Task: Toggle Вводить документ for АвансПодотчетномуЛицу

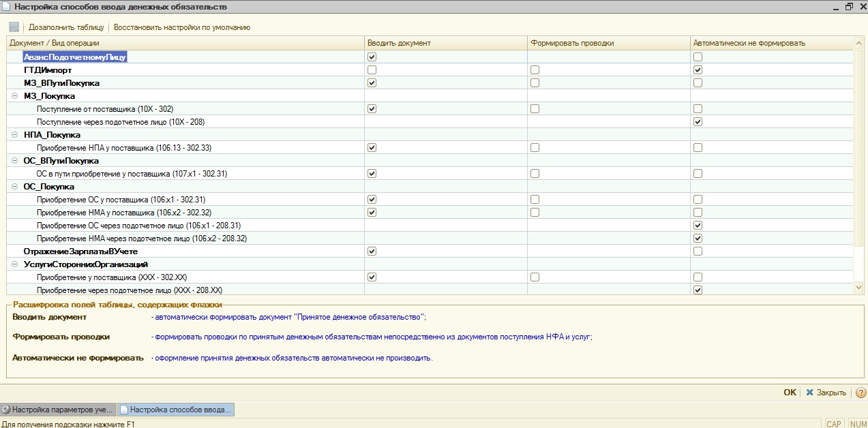Action: tap(372, 57)
